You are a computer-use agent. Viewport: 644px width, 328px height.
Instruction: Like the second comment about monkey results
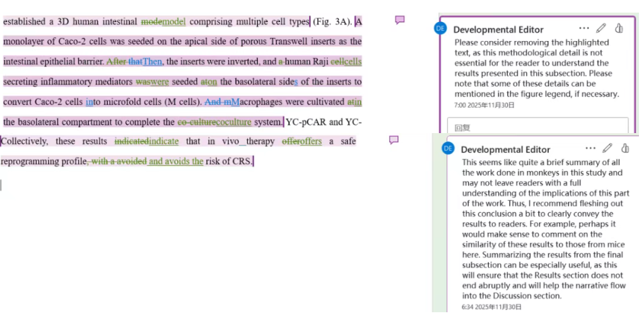pos(625,148)
